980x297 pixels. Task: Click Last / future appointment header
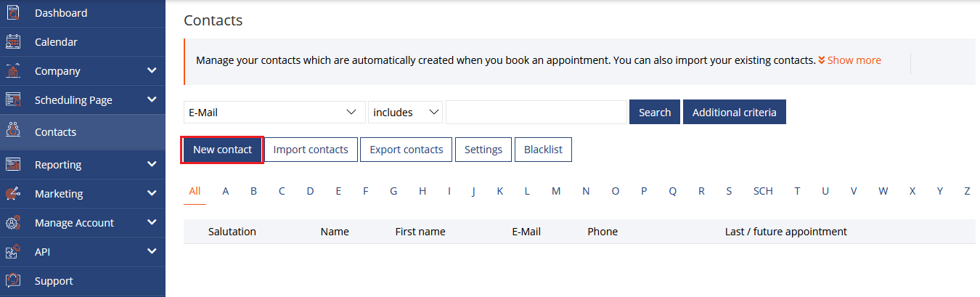pos(786,232)
